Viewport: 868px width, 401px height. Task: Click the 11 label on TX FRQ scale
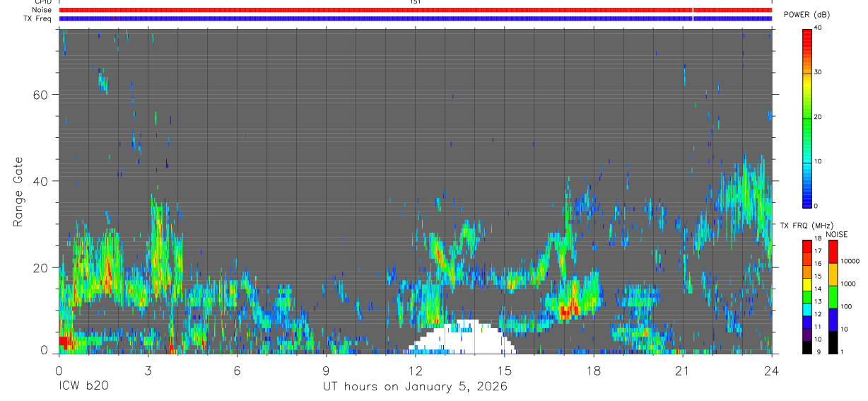pos(817,327)
